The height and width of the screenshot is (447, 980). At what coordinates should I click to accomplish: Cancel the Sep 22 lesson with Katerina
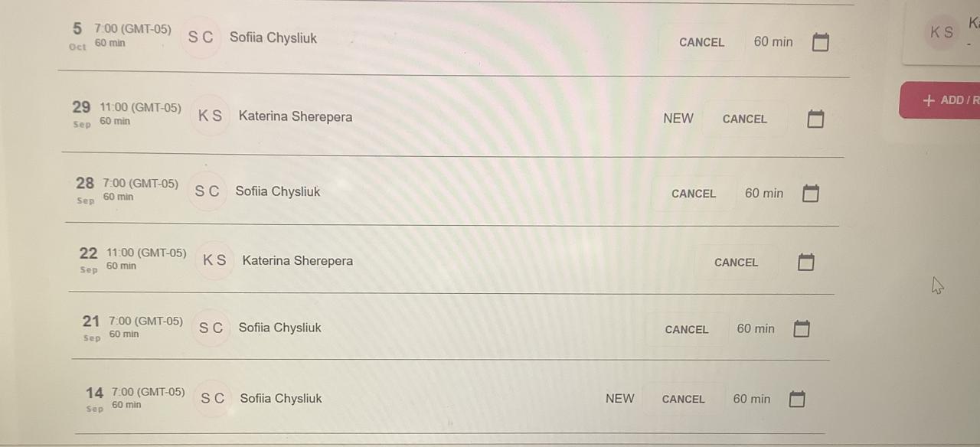pyautogui.click(x=736, y=262)
